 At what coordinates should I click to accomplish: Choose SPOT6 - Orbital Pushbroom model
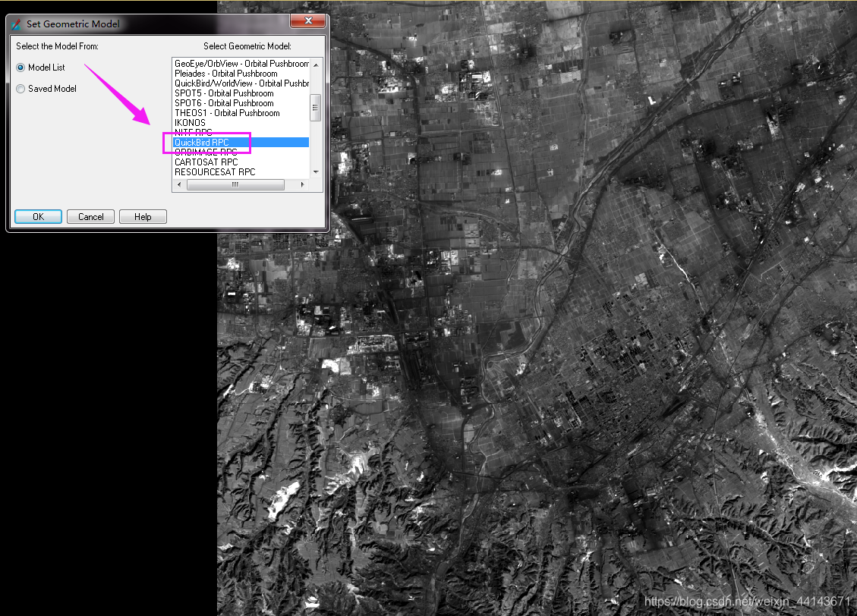tap(241, 103)
